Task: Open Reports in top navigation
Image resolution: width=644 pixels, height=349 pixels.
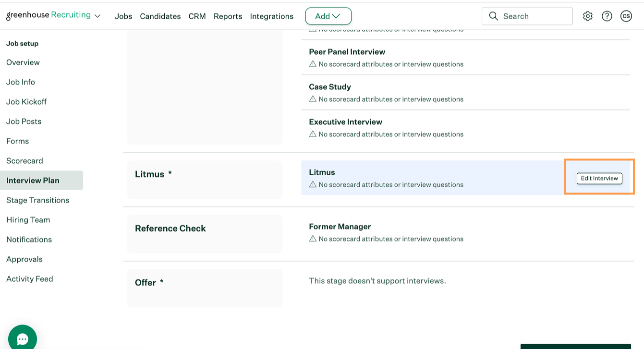Action: click(x=228, y=16)
